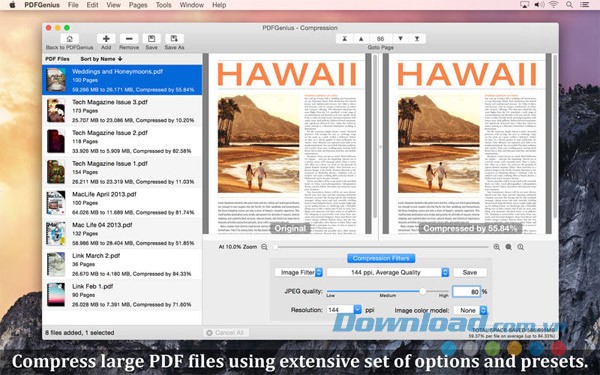Click the zoom out magnifier icon
This screenshot has height=375, width=600.
[x=264, y=247]
